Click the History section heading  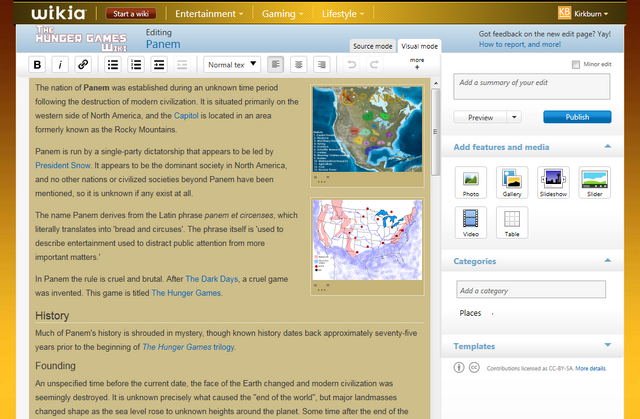[x=52, y=315]
